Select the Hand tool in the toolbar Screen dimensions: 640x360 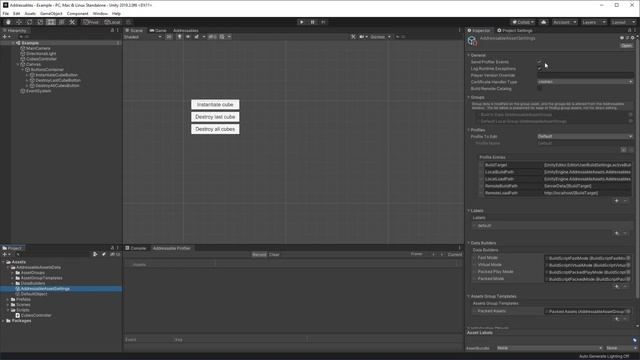point(8,22)
